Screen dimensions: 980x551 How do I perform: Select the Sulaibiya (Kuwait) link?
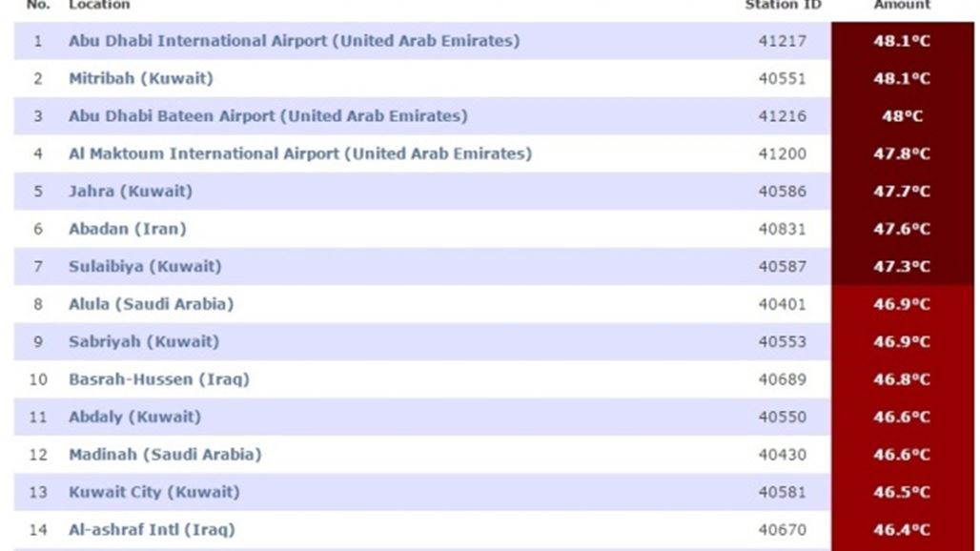(145, 266)
